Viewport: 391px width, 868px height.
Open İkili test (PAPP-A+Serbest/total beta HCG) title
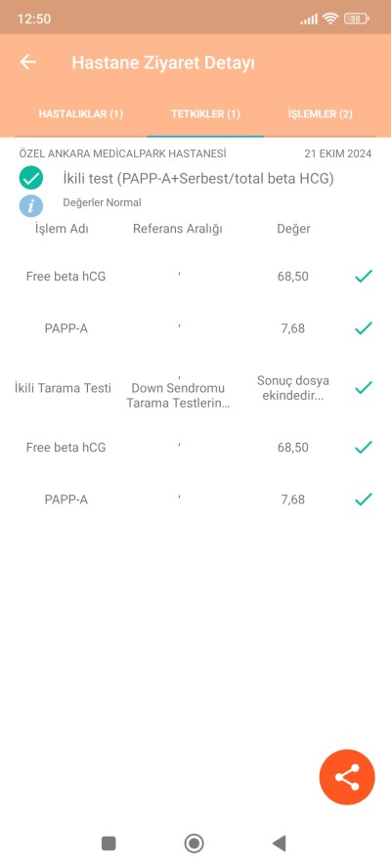[198, 179]
